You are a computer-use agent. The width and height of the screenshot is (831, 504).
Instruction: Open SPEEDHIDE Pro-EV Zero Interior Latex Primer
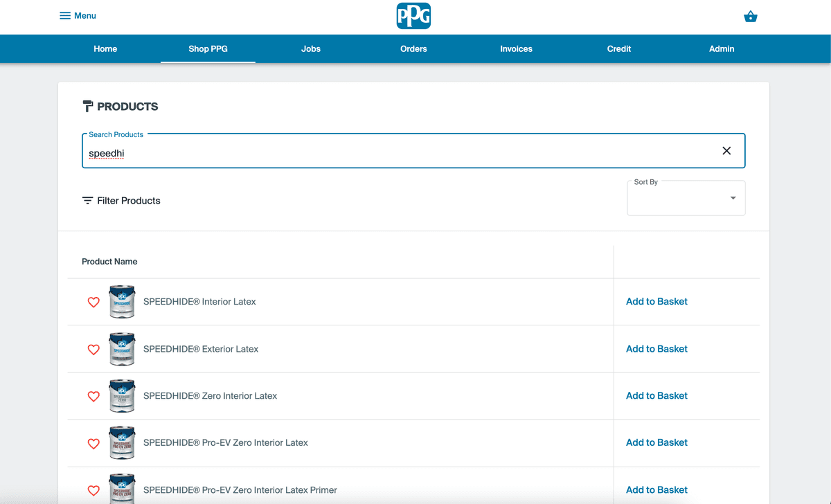click(x=240, y=490)
